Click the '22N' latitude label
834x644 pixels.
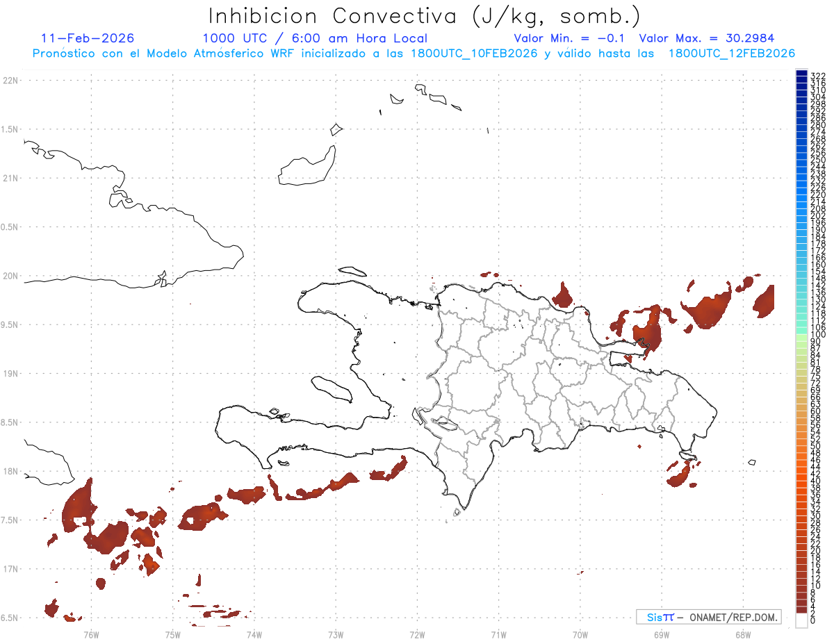pyautogui.click(x=10, y=81)
